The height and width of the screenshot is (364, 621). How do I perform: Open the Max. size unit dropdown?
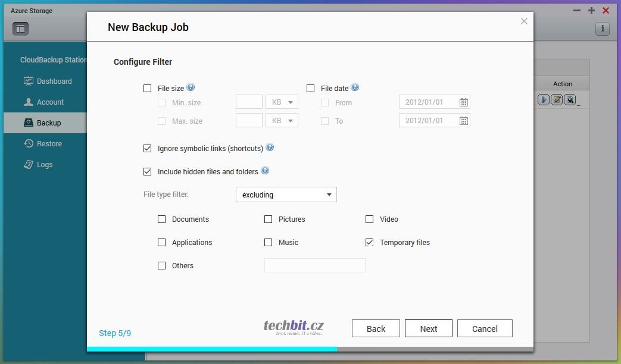click(x=282, y=121)
